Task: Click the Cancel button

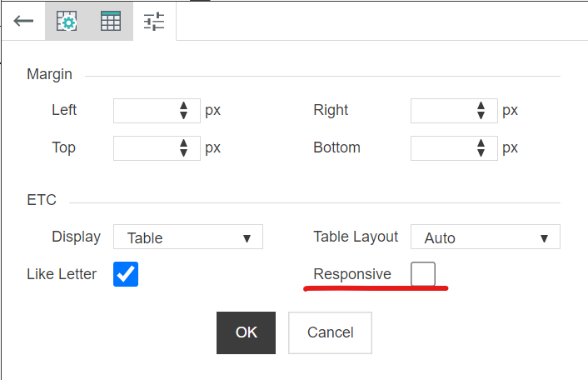Action: [330, 332]
